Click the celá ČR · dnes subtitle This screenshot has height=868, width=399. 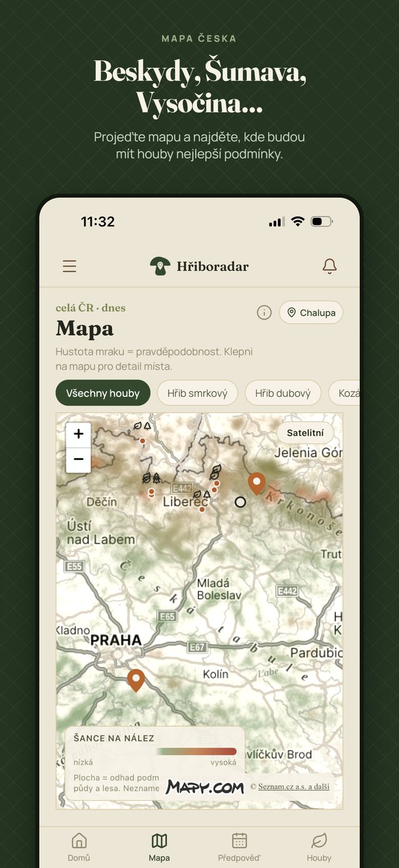point(90,308)
